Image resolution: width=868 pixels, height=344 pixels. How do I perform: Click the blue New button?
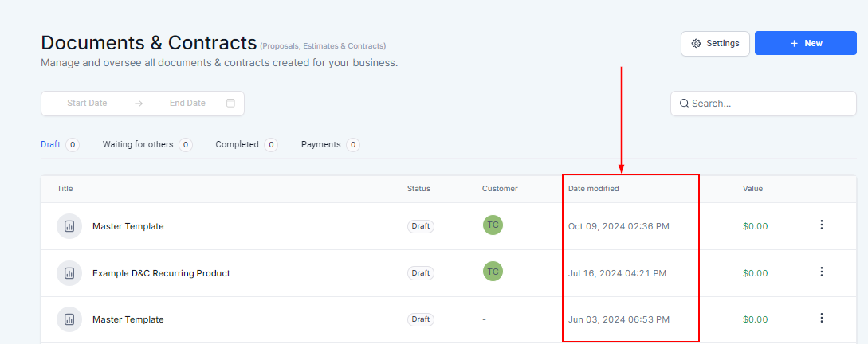806,43
